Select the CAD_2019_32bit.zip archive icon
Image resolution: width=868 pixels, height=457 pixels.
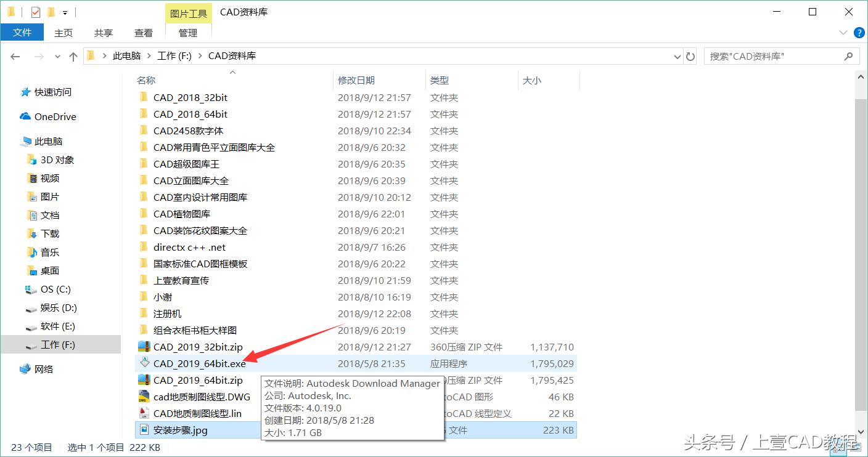coord(143,347)
